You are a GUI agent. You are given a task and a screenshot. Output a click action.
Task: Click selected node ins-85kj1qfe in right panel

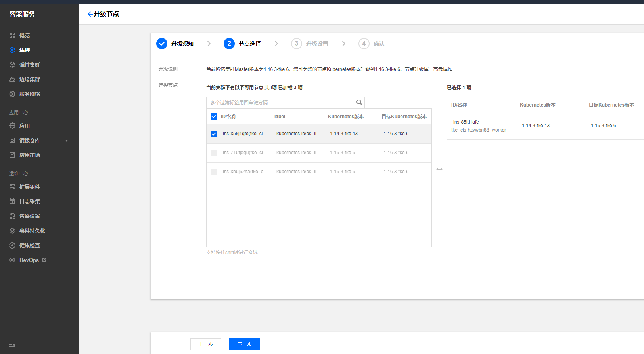466,122
